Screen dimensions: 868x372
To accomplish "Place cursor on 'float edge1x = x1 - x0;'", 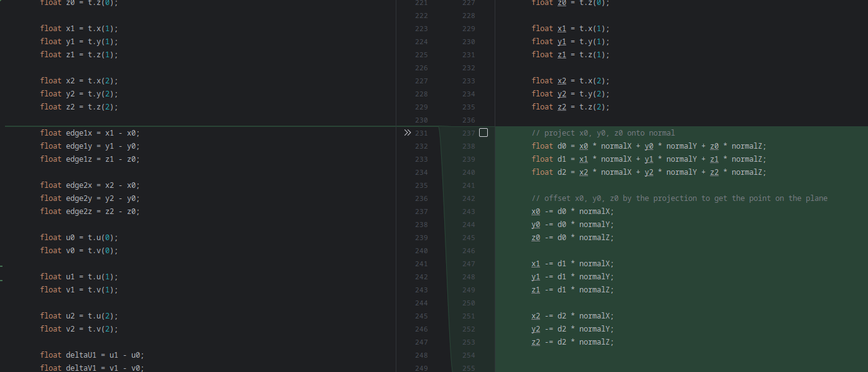I will [x=90, y=133].
